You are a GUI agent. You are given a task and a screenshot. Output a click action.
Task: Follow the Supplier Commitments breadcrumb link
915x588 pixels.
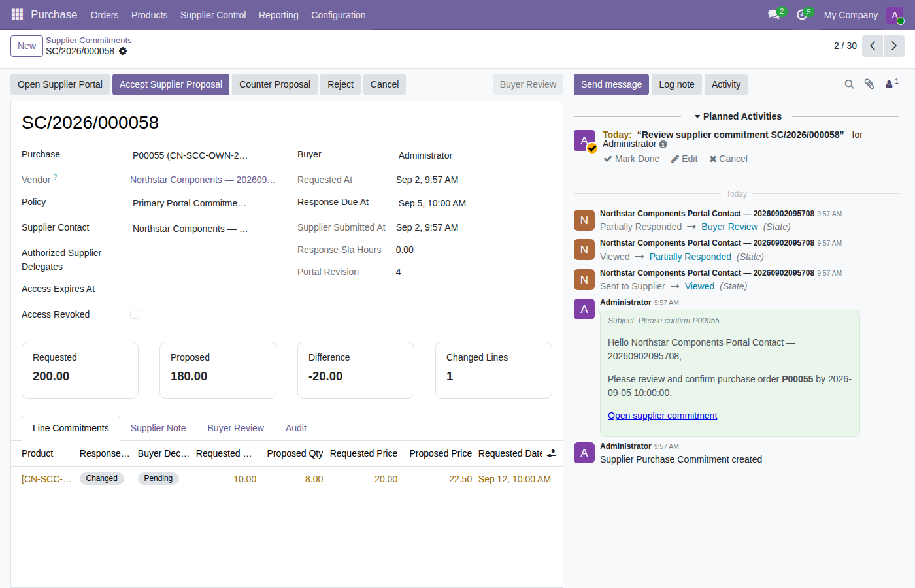click(x=88, y=41)
